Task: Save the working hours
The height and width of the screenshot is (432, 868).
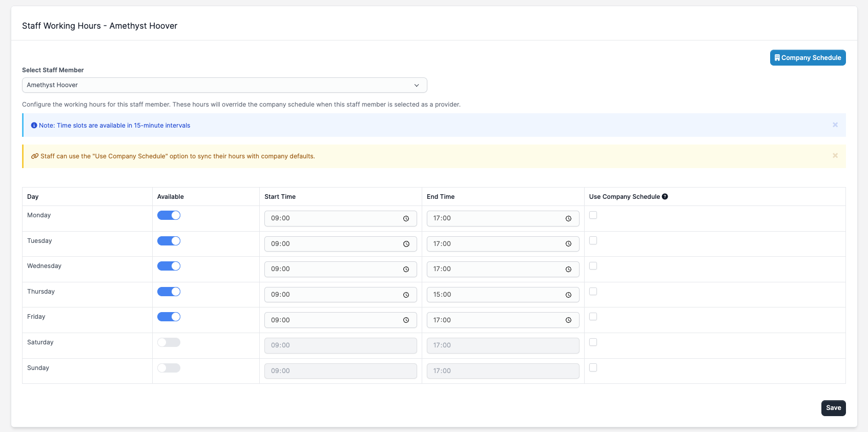Action: pyautogui.click(x=833, y=408)
